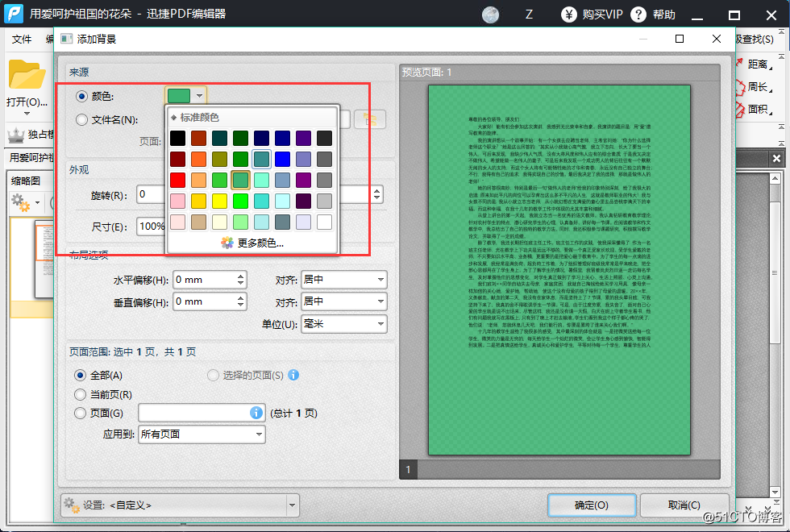This screenshot has width=790, height=532.
Task: Pick the black color swatch
Action: (178, 138)
